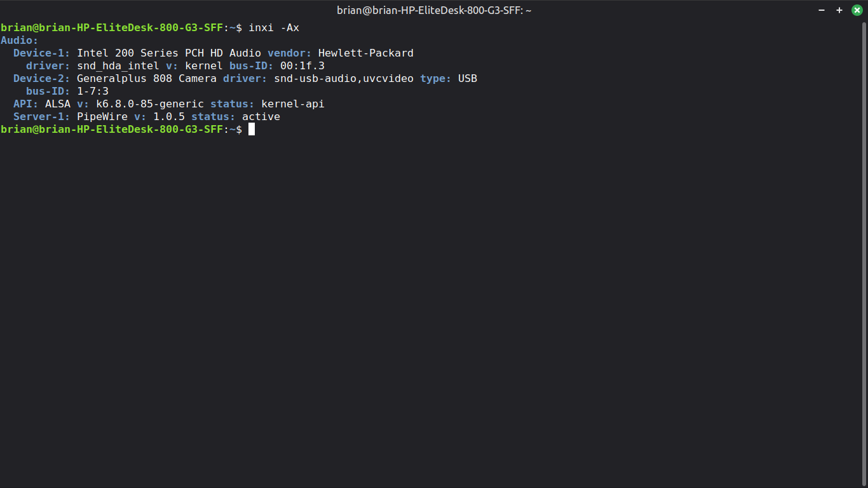Screen dimensions: 868x488
Task: Click the snd_hda_intel driver name
Action: (118, 66)
